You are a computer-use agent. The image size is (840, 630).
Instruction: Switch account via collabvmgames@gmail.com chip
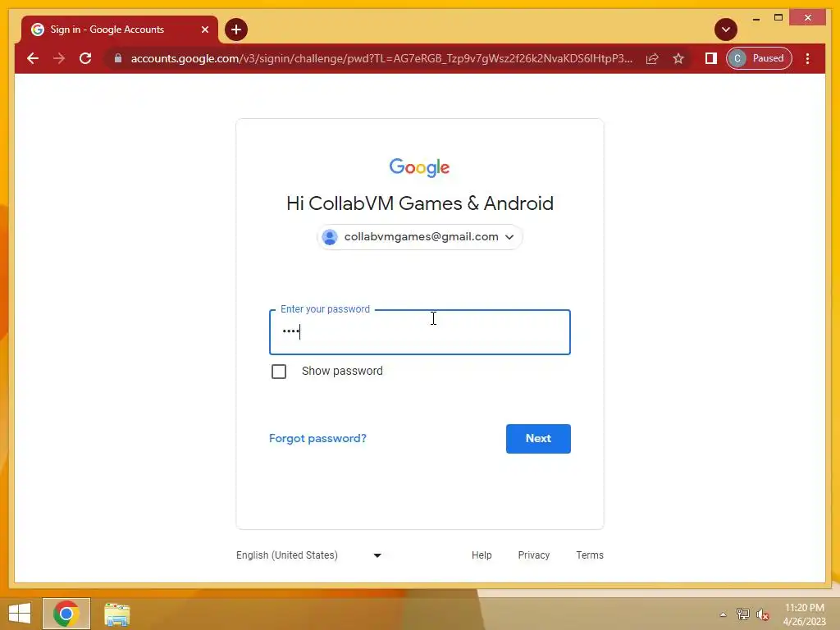tap(419, 237)
